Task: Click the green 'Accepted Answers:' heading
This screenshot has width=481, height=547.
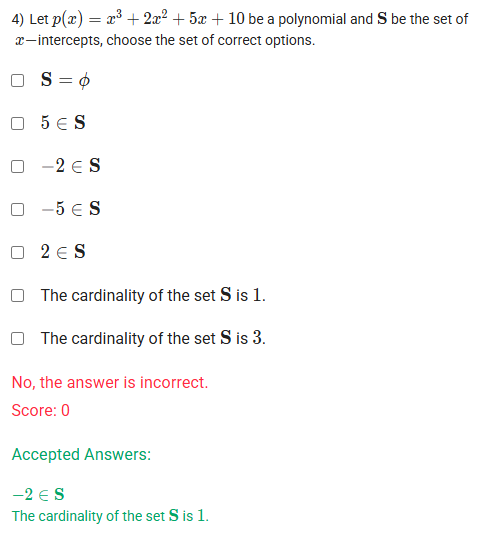Action: tap(81, 455)
